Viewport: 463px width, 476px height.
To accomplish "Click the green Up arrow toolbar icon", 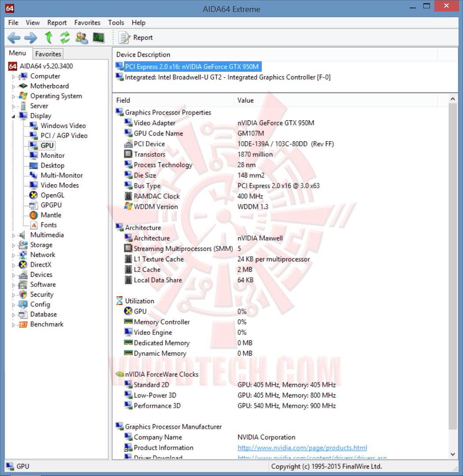I will click(49, 37).
